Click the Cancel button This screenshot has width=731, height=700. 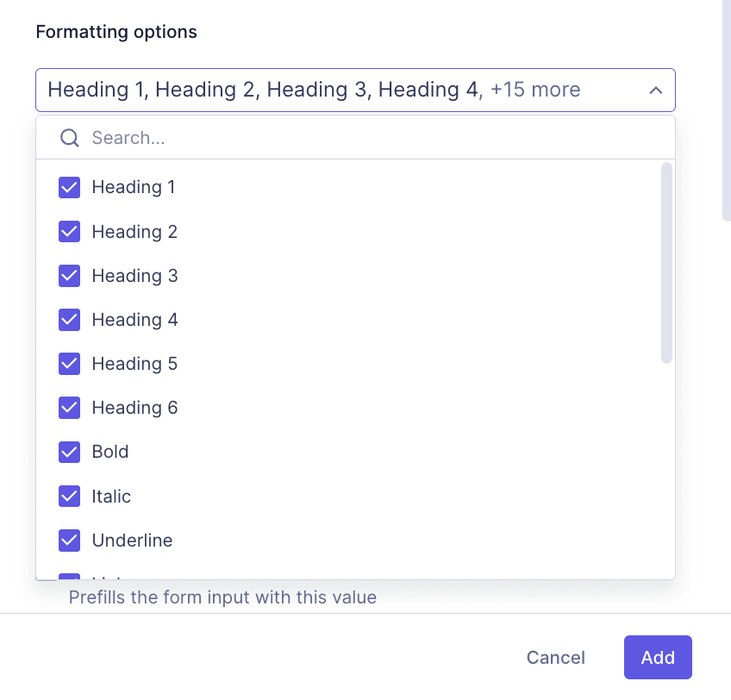555,657
